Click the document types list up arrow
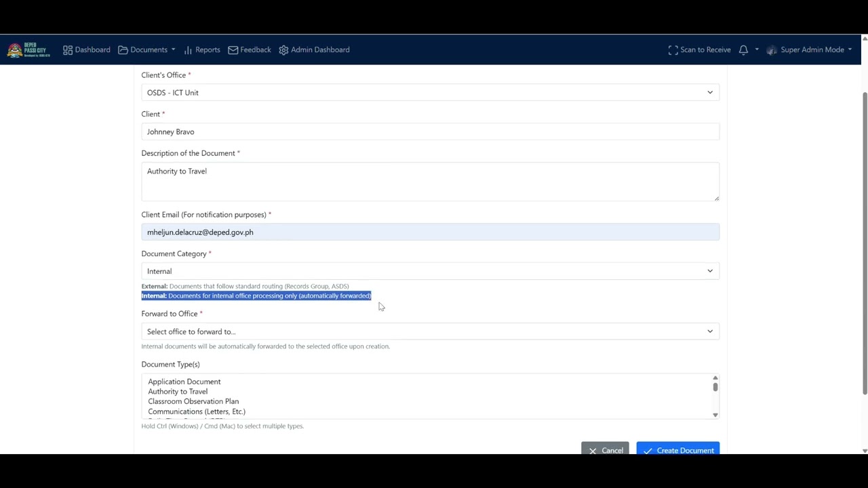The width and height of the screenshot is (868, 488). [715, 378]
